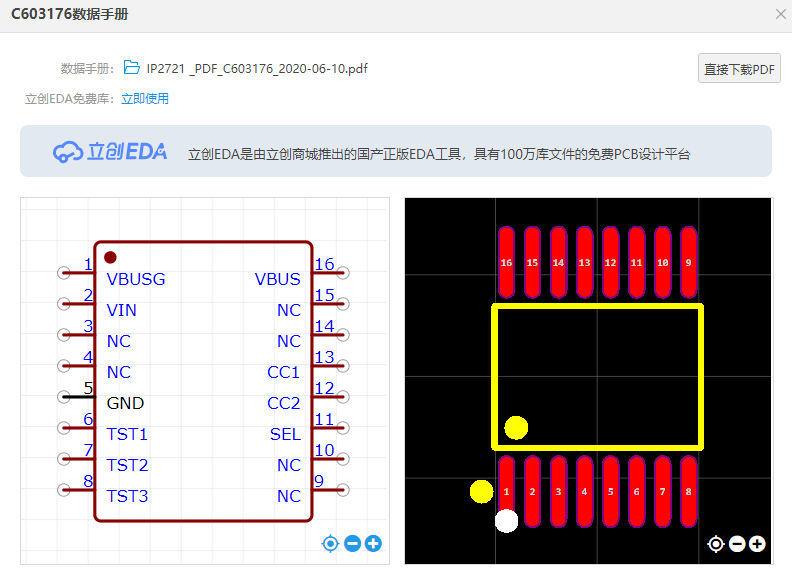This screenshot has width=792, height=571.
Task: Select footprint pad 3
Action: tap(558, 491)
